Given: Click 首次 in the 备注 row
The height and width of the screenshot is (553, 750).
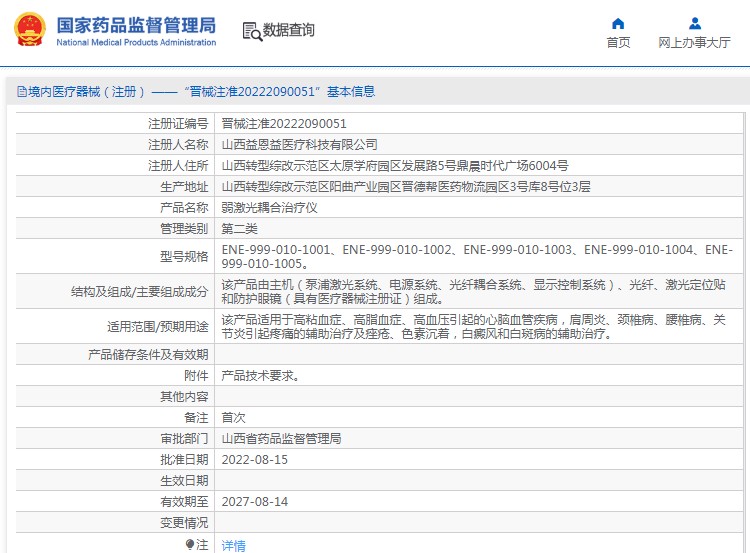Looking at the screenshot, I should point(233,418).
